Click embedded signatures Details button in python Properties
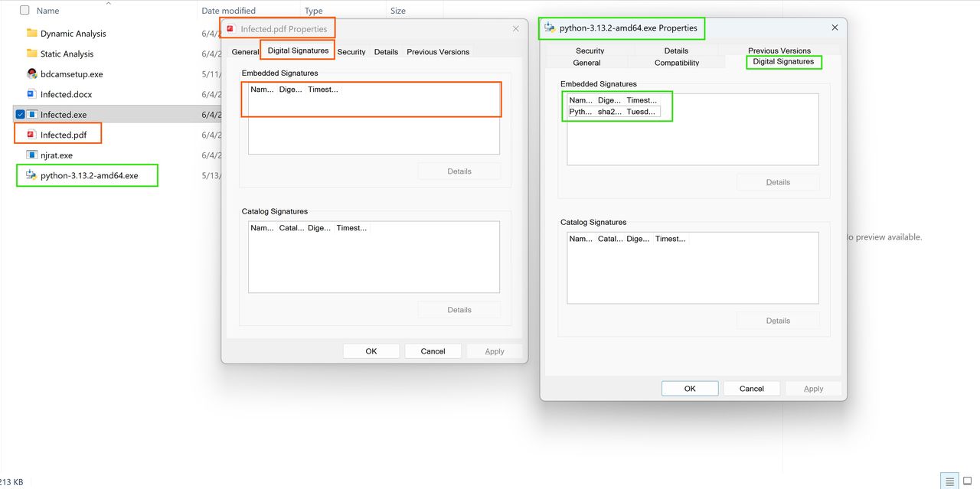 point(778,182)
